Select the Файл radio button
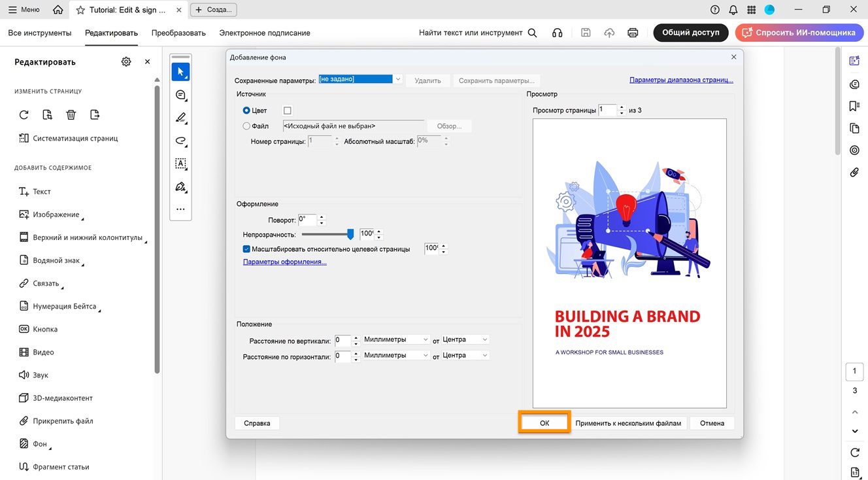This screenshot has height=480, width=868. click(246, 126)
